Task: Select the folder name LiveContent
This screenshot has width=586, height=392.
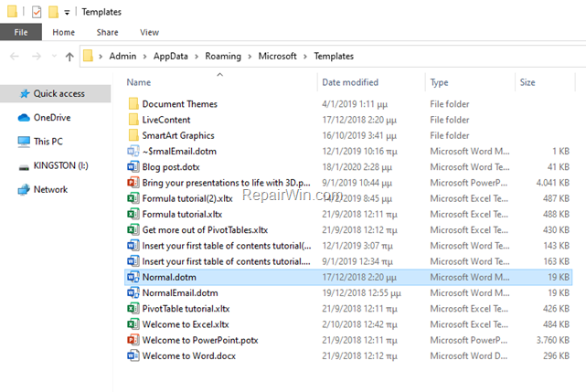Action: pos(166,120)
